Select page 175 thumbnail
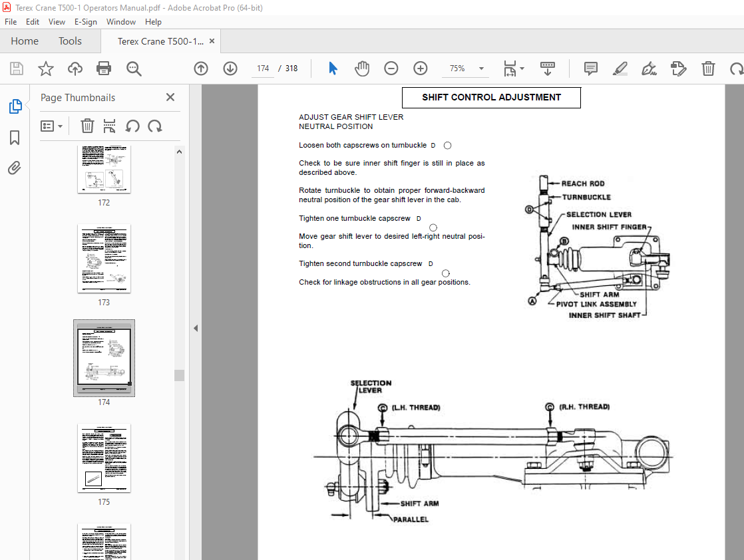744x560 pixels. tap(104, 458)
